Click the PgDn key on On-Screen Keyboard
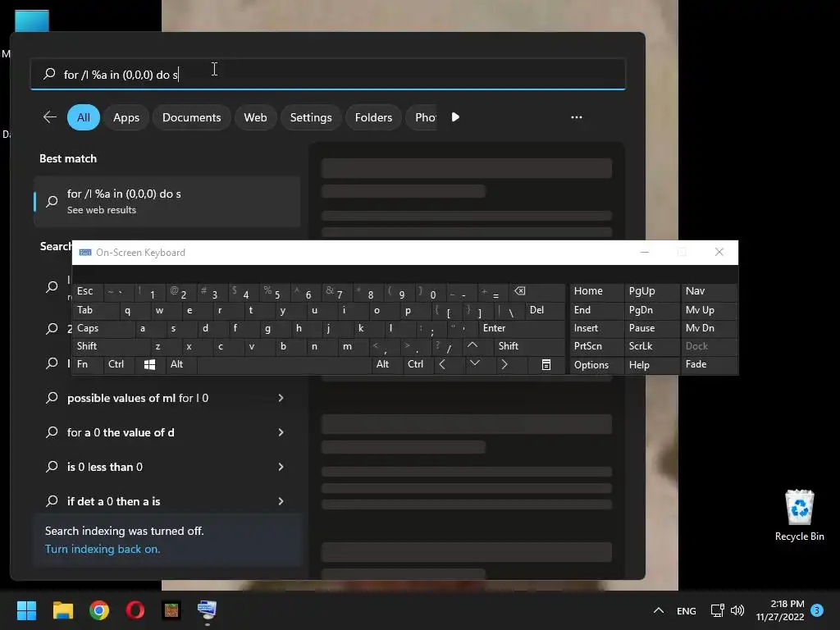The width and height of the screenshot is (840, 630). [651, 311]
